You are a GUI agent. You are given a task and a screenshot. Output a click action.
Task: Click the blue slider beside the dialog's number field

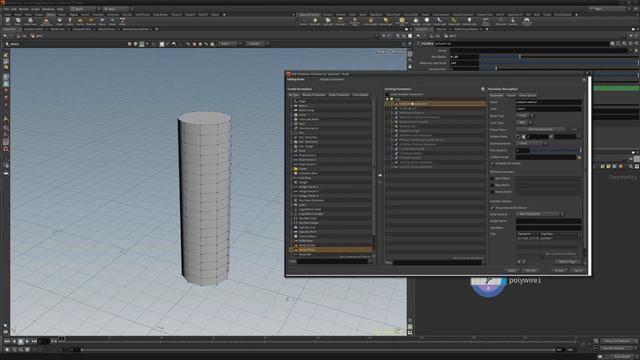point(554,151)
